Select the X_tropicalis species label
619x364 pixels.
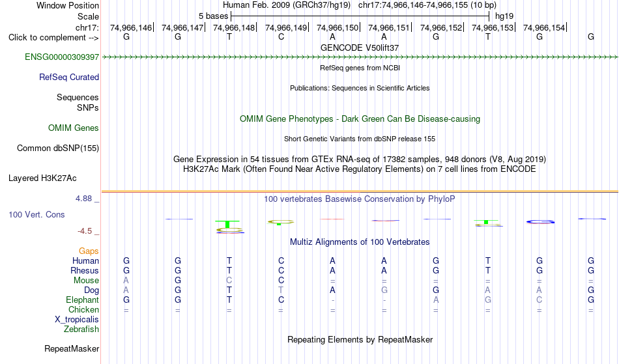click(x=77, y=320)
